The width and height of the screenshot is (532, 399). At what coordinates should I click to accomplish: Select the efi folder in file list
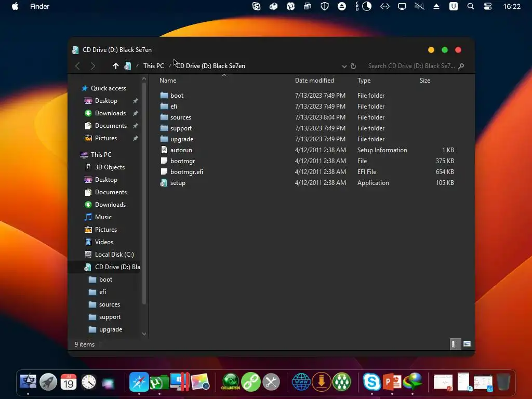point(174,106)
